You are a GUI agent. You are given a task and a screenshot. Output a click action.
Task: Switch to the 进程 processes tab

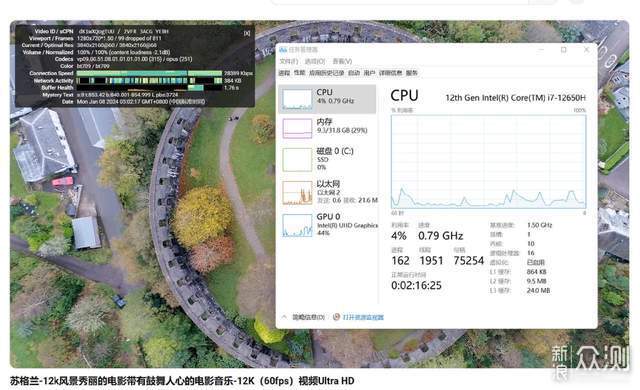pos(284,73)
